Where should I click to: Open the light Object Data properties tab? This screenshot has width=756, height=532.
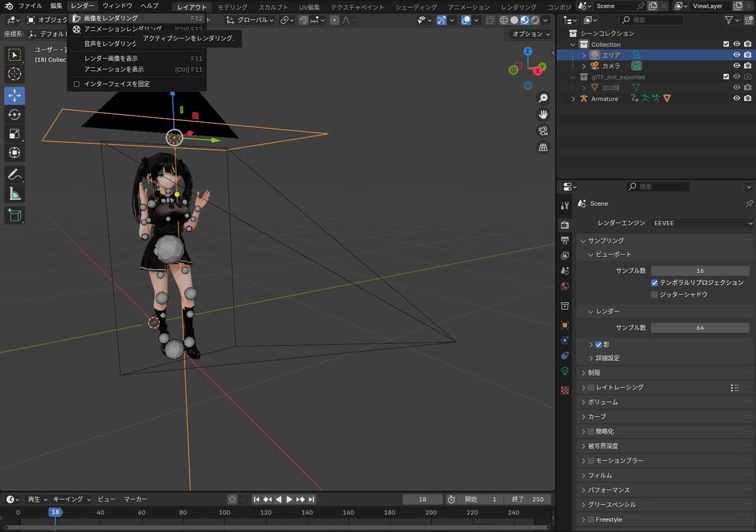564,371
